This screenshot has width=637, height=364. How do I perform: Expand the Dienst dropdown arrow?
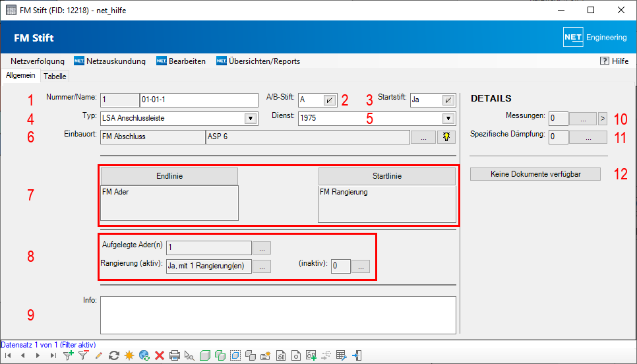(448, 119)
